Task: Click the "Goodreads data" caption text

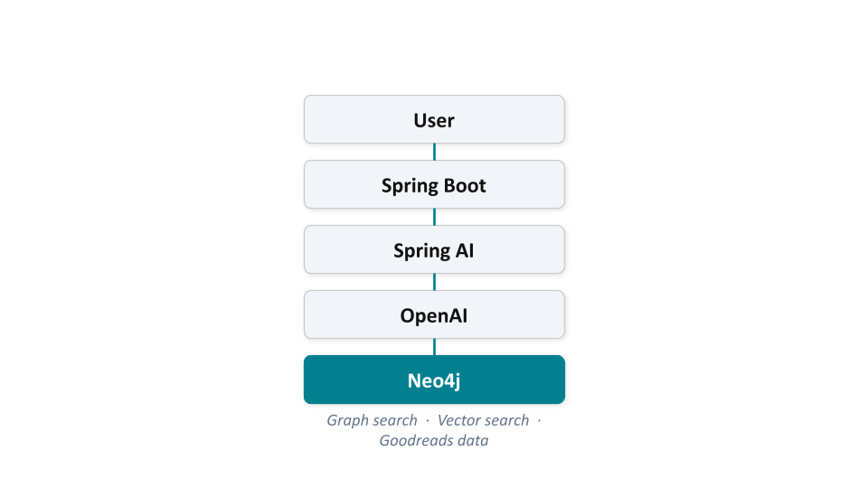Action: [x=434, y=441]
